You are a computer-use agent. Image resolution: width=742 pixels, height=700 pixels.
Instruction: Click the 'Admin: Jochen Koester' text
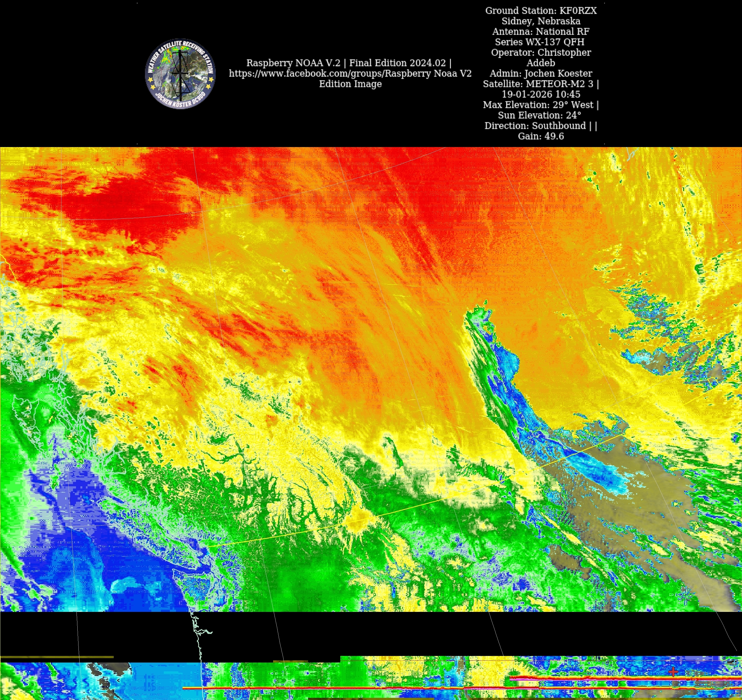(x=541, y=74)
